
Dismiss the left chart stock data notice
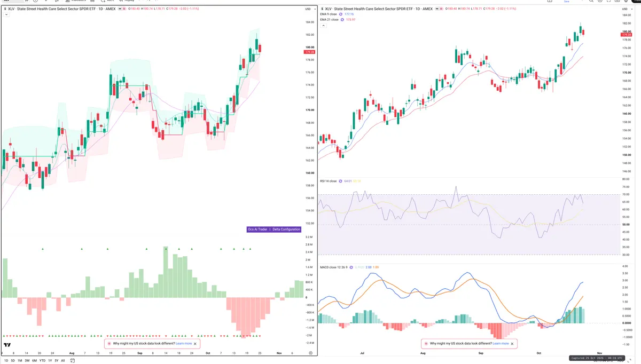(x=196, y=344)
